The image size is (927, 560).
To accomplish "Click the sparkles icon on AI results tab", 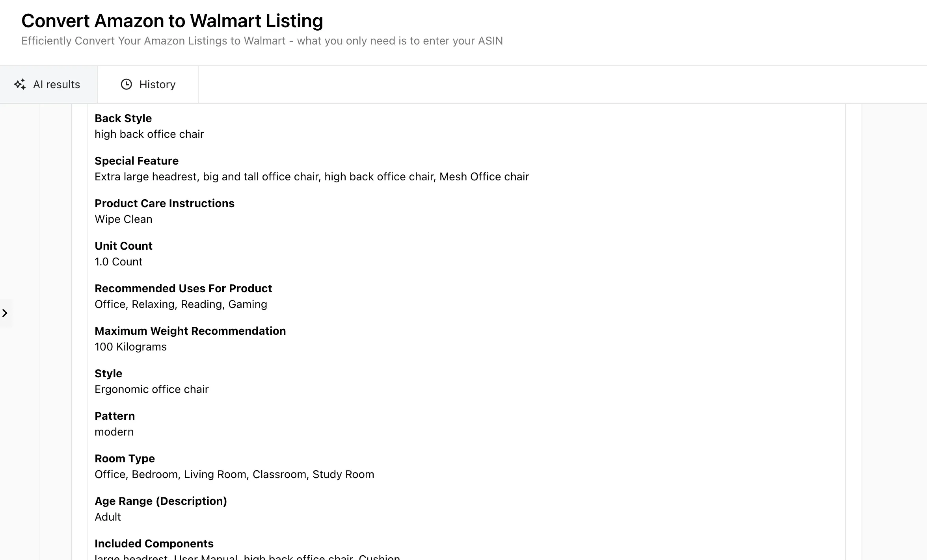I will click(x=20, y=84).
